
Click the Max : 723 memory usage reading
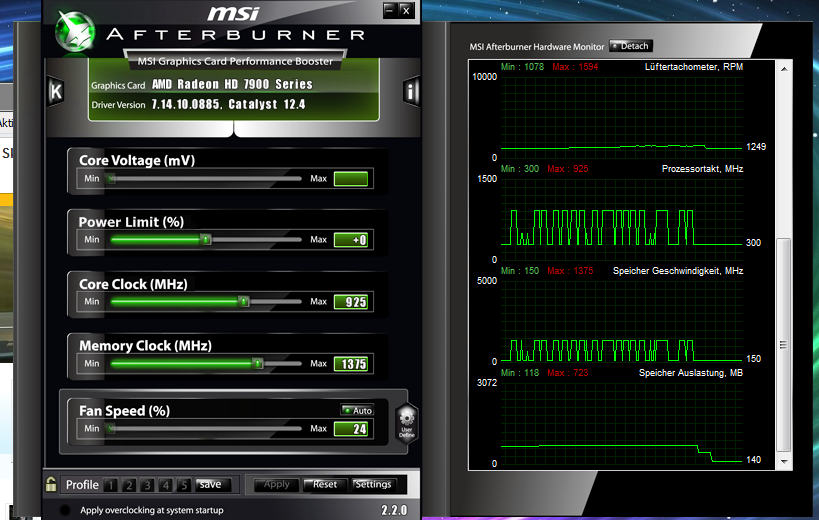568,373
